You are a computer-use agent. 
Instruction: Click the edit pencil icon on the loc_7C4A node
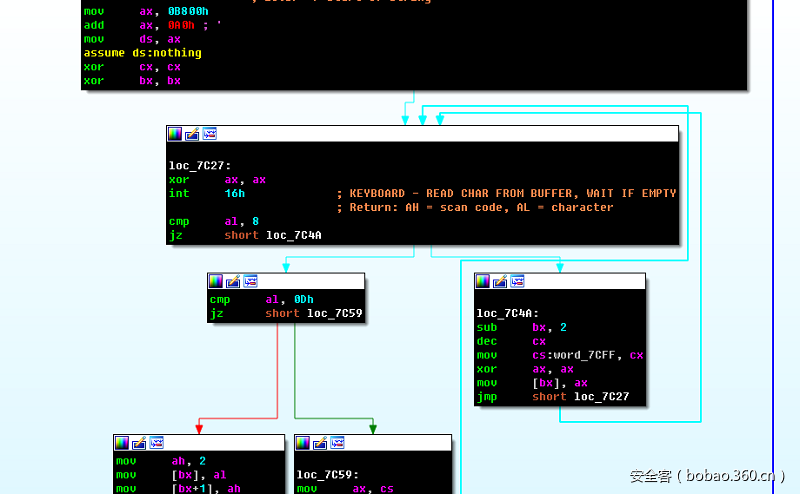(501, 282)
